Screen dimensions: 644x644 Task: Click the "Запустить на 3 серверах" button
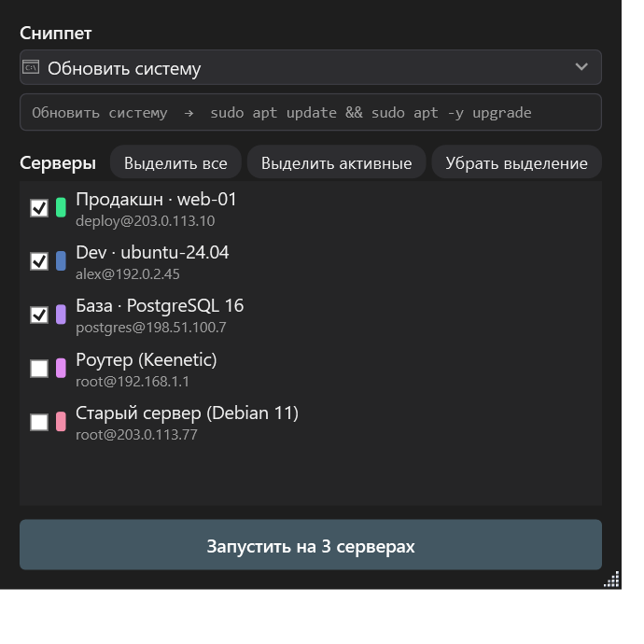click(311, 545)
